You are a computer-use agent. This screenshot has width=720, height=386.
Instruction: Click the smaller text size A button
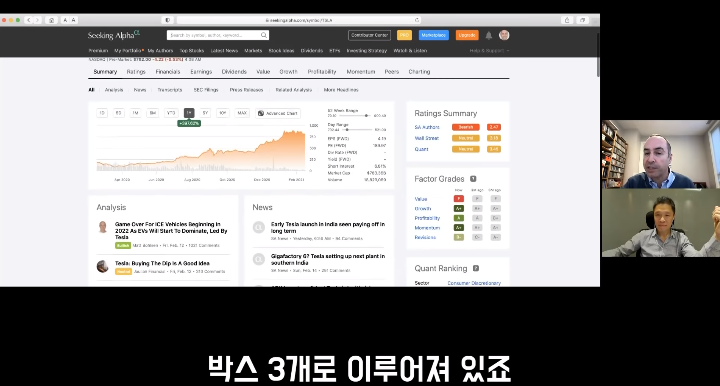click(x=65, y=20)
